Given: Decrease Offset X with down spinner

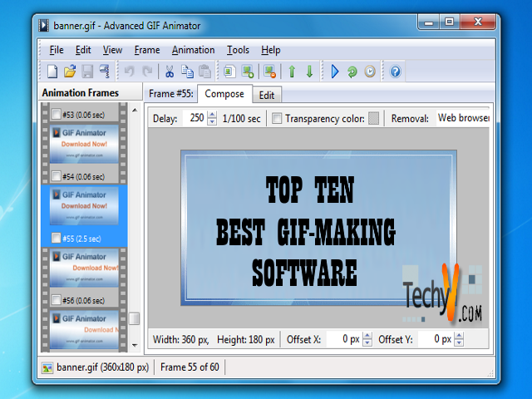Looking at the screenshot, I should point(367,342).
